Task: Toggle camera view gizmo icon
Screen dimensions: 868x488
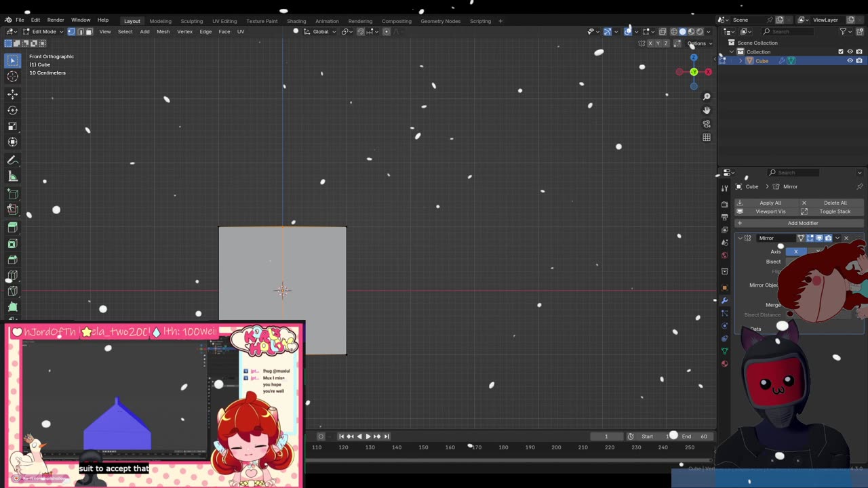Action: coord(707,124)
